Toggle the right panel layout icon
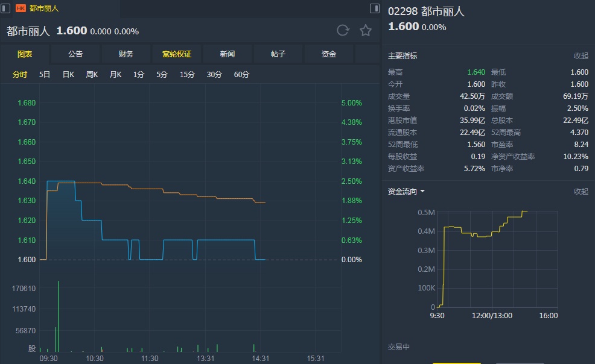The width and height of the screenshot is (595, 364). click(375, 8)
